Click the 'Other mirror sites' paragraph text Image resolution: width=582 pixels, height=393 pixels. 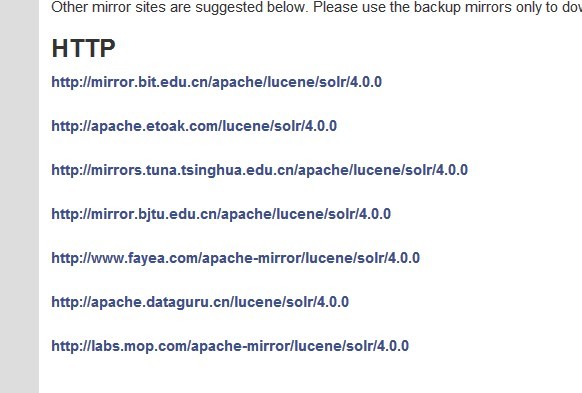(316, 7)
